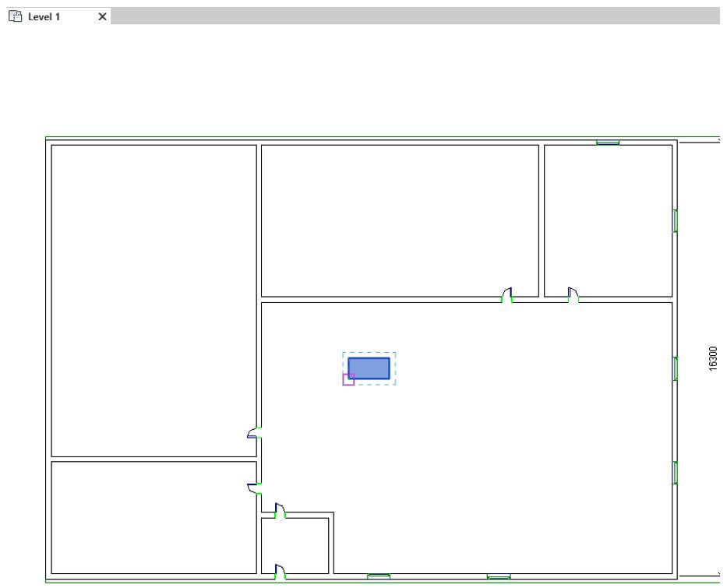This screenshot has height=588, width=727.
Task: Click the dashed selection boundary around the furniture
Action: click(x=369, y=353)
